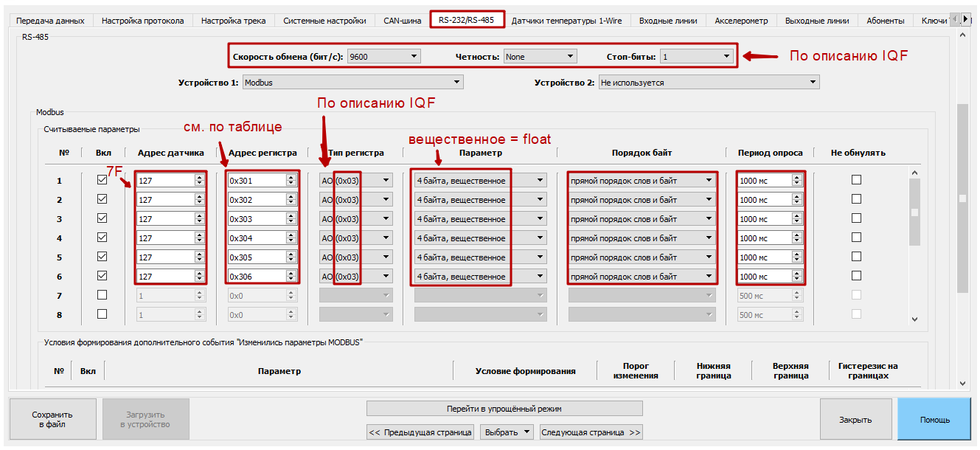Uncheck Вкл checkbox for row 2
Screen dimensions: 980x450
pyautogui.click(x=102, y=199)
